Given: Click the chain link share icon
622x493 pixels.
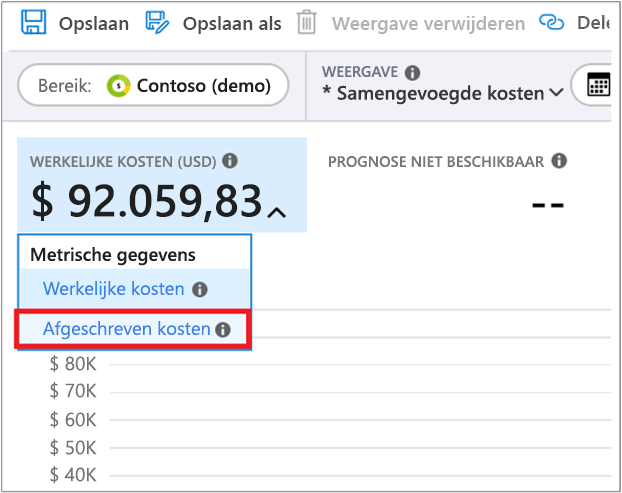Looking at the screenshot, I should (x=551, y=23).
